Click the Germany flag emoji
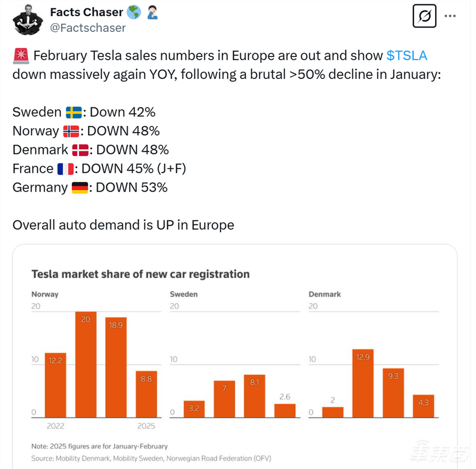The width and height of the screenshot is (476, 469). [x=80, y=187]
